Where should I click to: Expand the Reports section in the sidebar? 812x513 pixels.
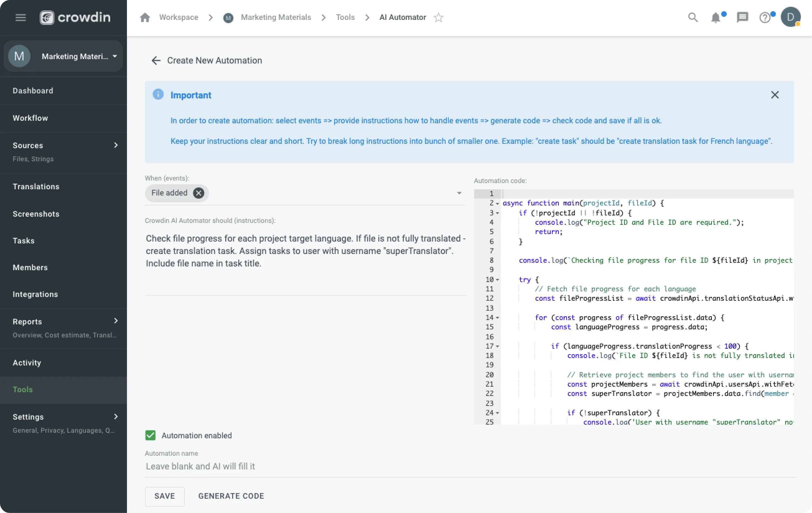(x=116, y=321)
